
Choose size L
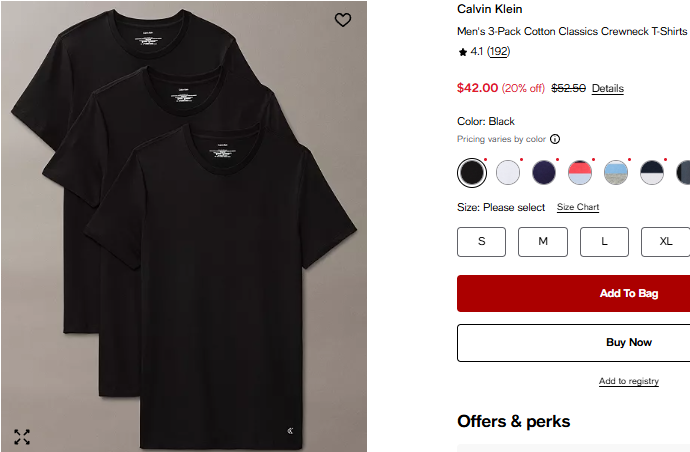coord(604,242)
